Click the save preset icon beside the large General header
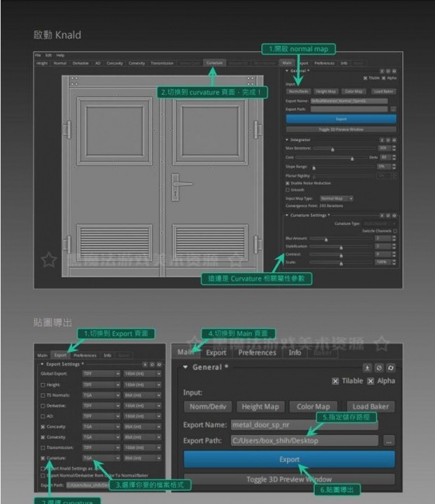The height and width of the screenshot is (504, 435). pyautogui.click(x=368, y=368)
